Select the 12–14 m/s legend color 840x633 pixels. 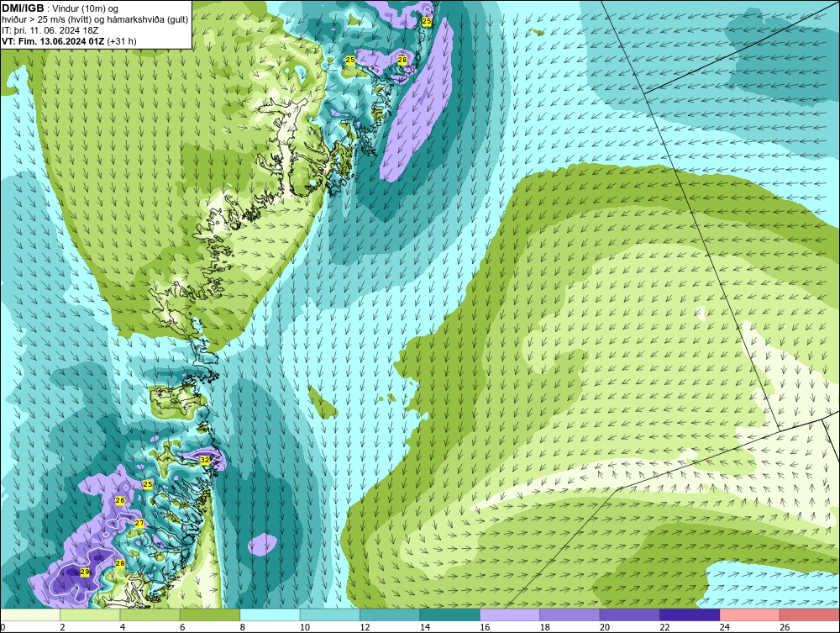coord(390,615)
